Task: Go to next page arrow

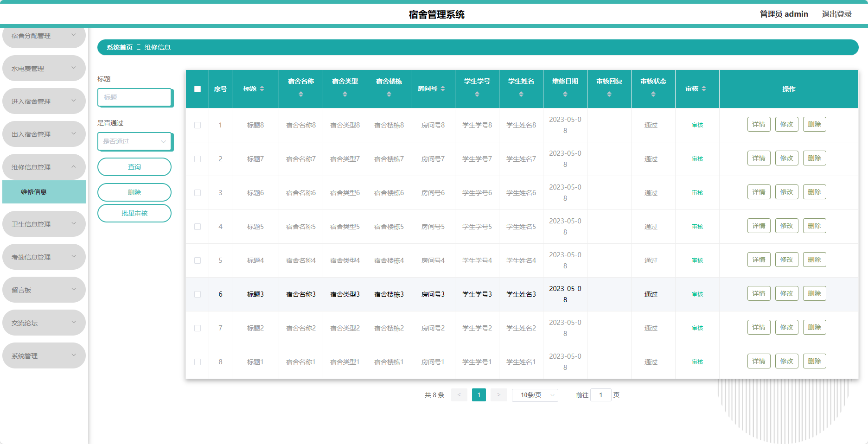Action: [x=498, y=395]
